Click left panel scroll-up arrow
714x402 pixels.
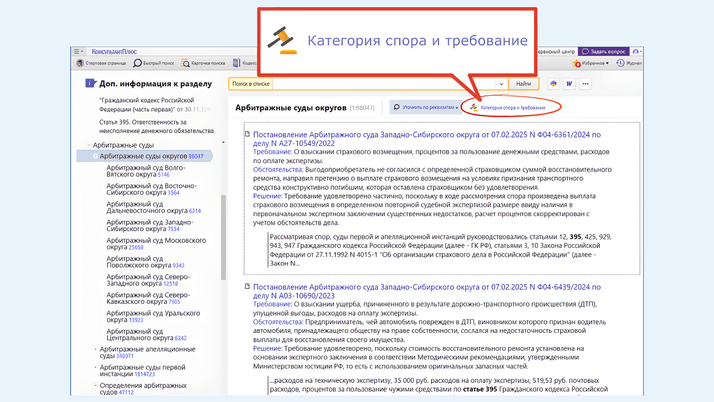[x=223, y=142]
